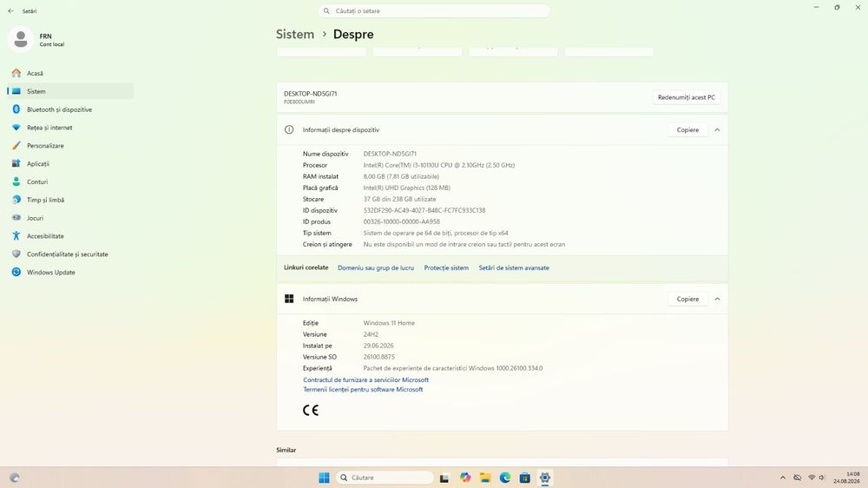This screenshot has height=488, width=868.
Task: Click the Windows logo beside Informații Windows
Action: (289, 299)
